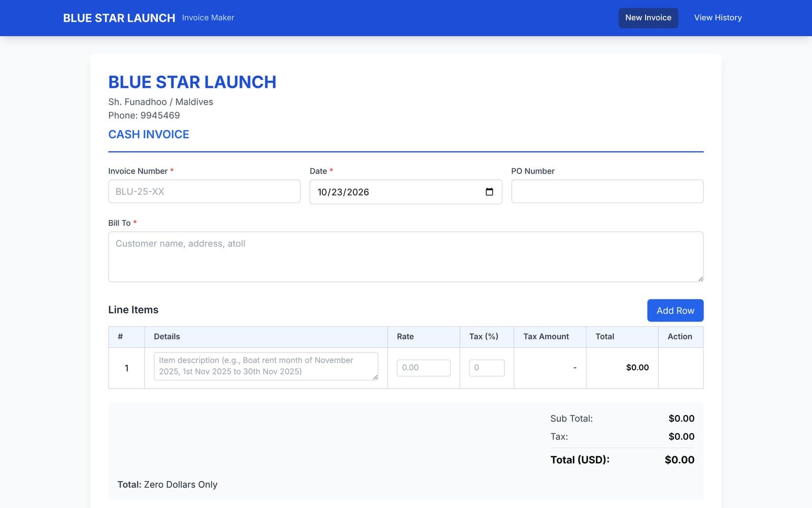
Task: Click the row number 1 cell
Action: tap(126, 368)
